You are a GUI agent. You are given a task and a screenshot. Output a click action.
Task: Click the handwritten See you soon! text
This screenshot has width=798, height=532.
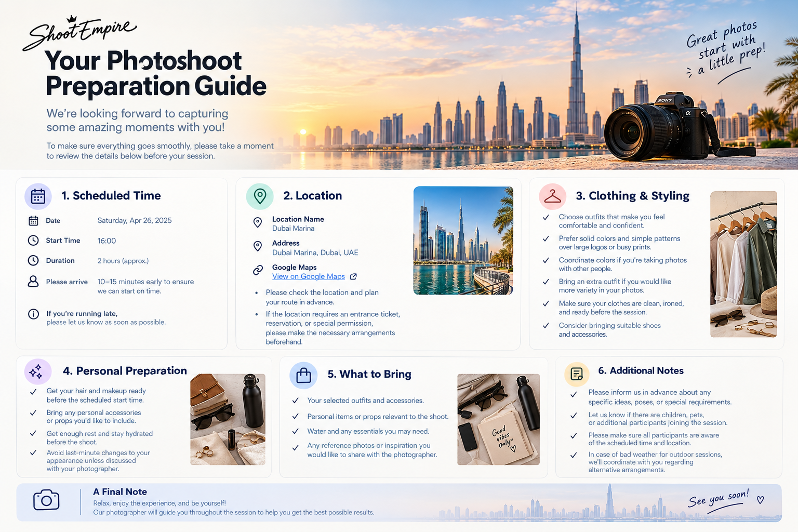tap(719, 499)
